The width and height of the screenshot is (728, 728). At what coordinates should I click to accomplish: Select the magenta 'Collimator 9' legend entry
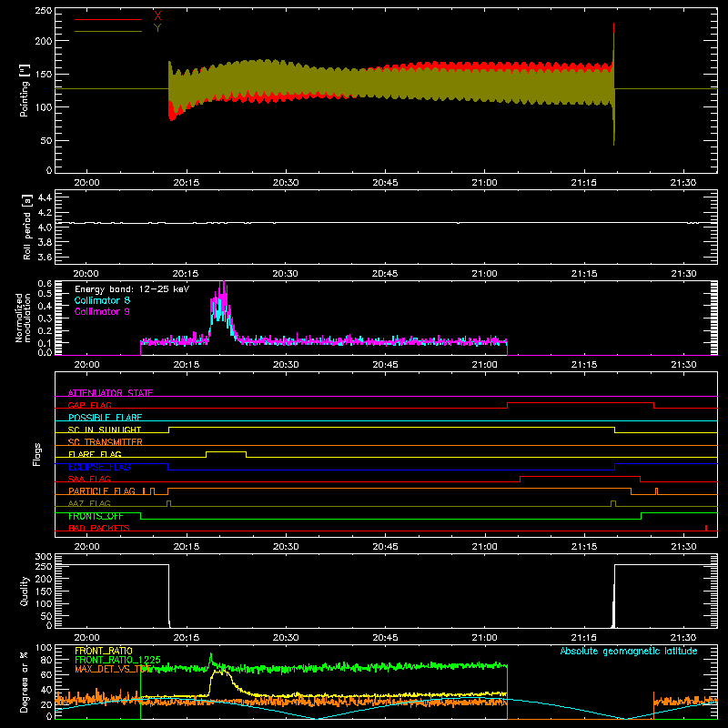point(102,311)
